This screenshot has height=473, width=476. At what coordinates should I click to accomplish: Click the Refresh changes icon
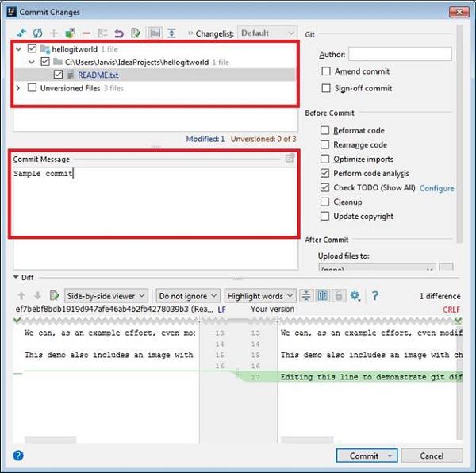point(37,33)
